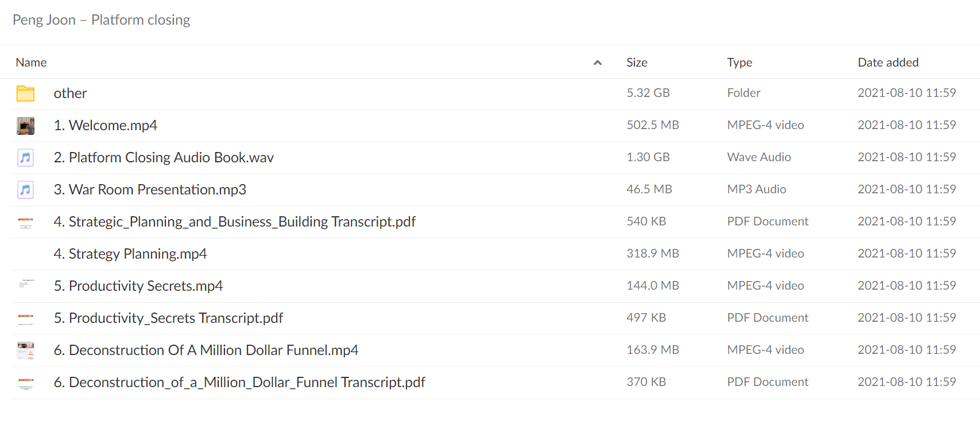
Task: Open the yellow 'other' folder icon
Action: 25,93
